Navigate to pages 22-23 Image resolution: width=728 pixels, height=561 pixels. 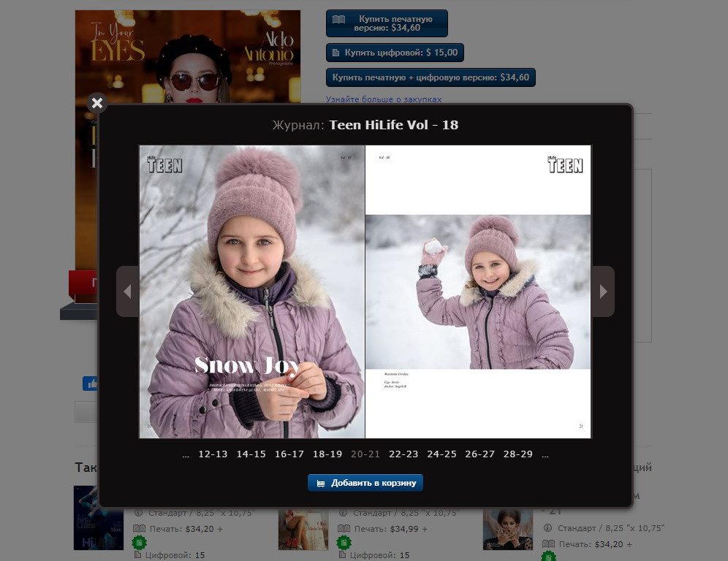[x=403, y=454]
